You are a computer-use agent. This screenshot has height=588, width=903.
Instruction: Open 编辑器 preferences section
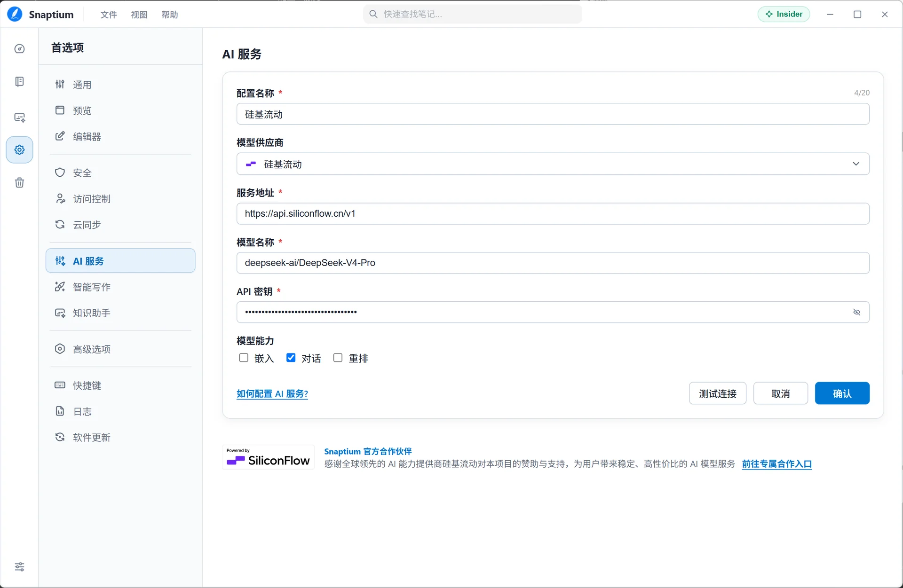(120, 136)
